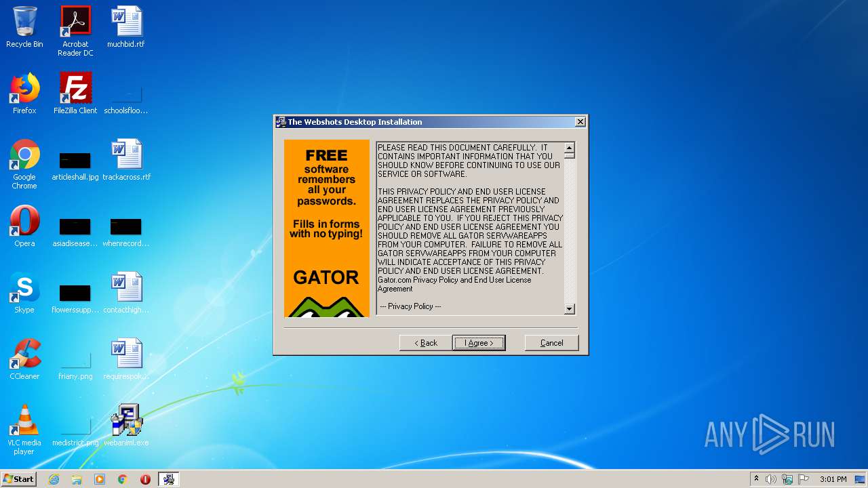The image size is (868, 488).
Task: Open the Start menu
Action: (x=19, y=479)
